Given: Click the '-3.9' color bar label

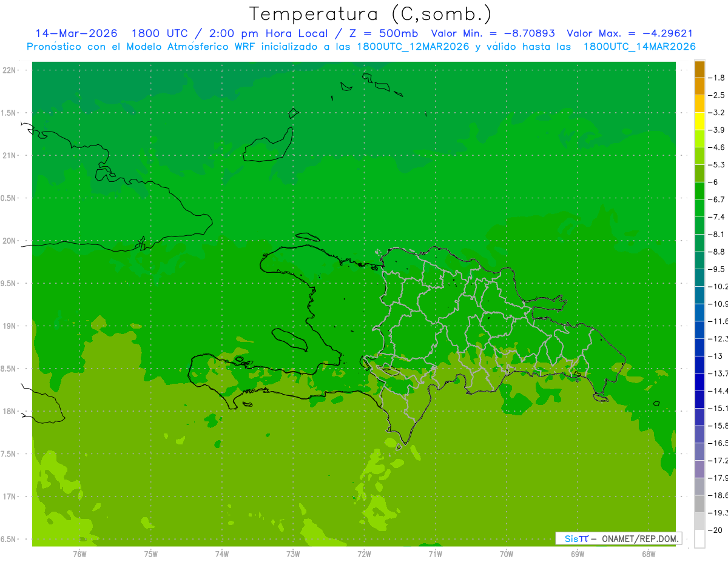Looking at the screenshot, I should click(716, 130).
